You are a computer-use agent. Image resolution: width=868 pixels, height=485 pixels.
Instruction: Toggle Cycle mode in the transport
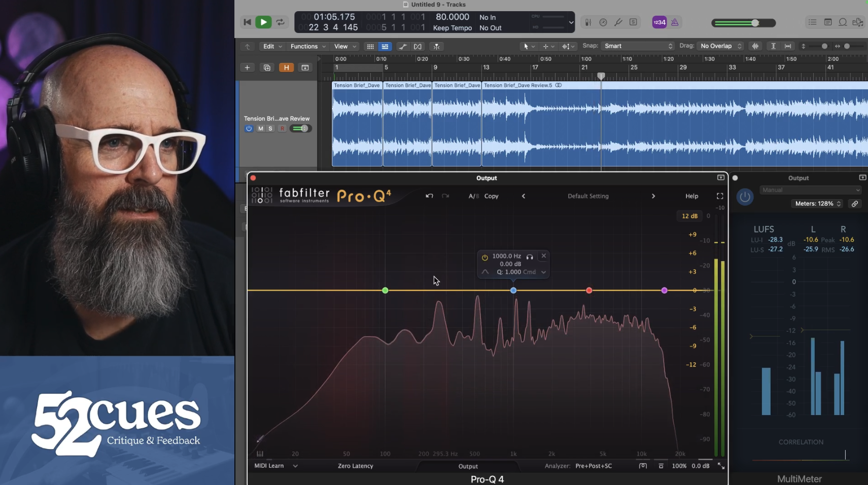pos(281,22)
